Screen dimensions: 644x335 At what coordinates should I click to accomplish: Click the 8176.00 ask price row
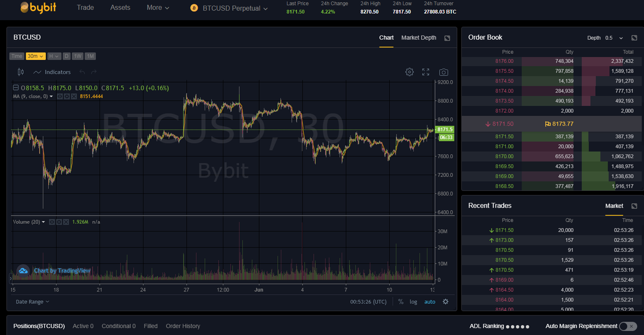(552, 61)
